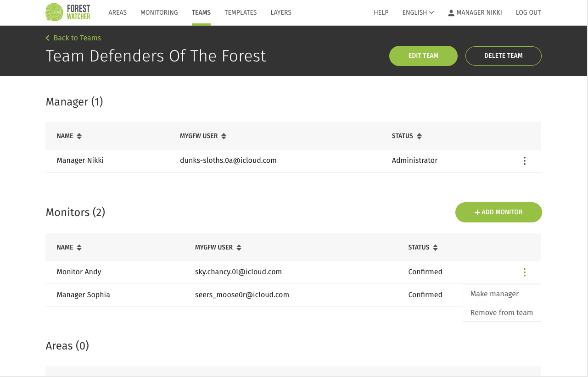588x377 pixels.
Task: Sort Manager table by MyGFW User
Action: [224, 136]
